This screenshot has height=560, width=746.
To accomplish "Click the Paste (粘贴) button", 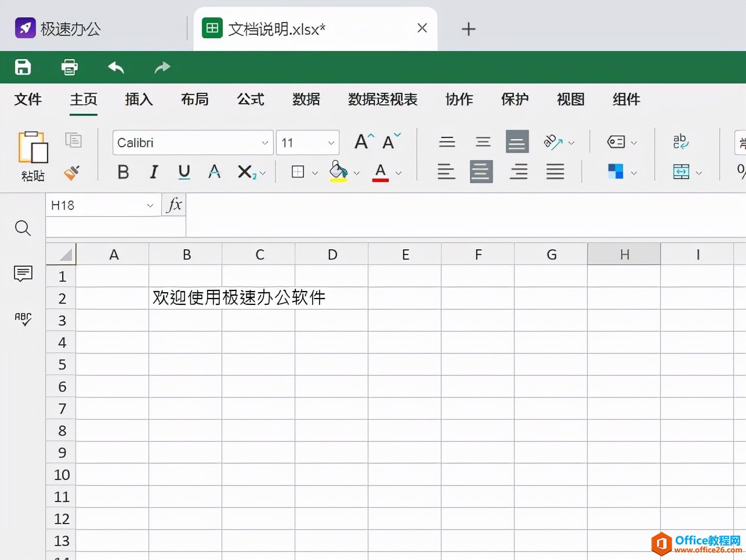I will coord(33,156).
